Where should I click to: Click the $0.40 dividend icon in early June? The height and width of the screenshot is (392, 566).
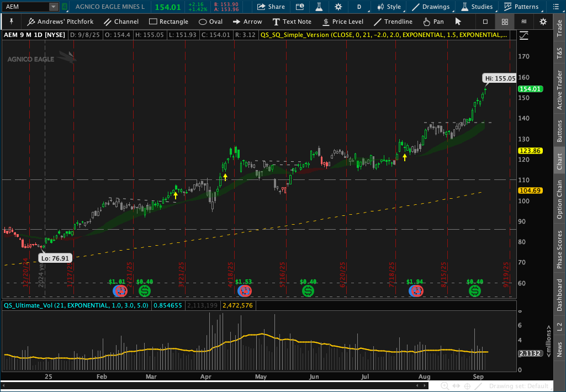[x=308, y=290]
